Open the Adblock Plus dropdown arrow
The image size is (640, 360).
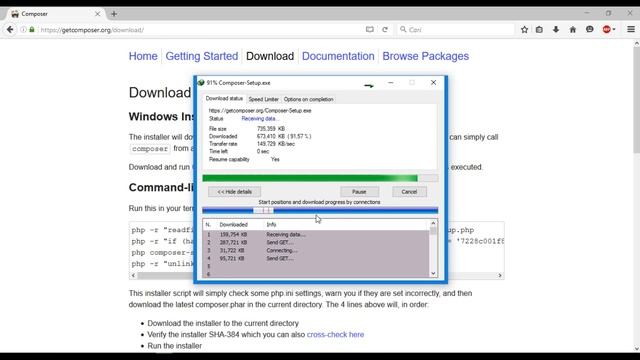(x=614, y=30)
